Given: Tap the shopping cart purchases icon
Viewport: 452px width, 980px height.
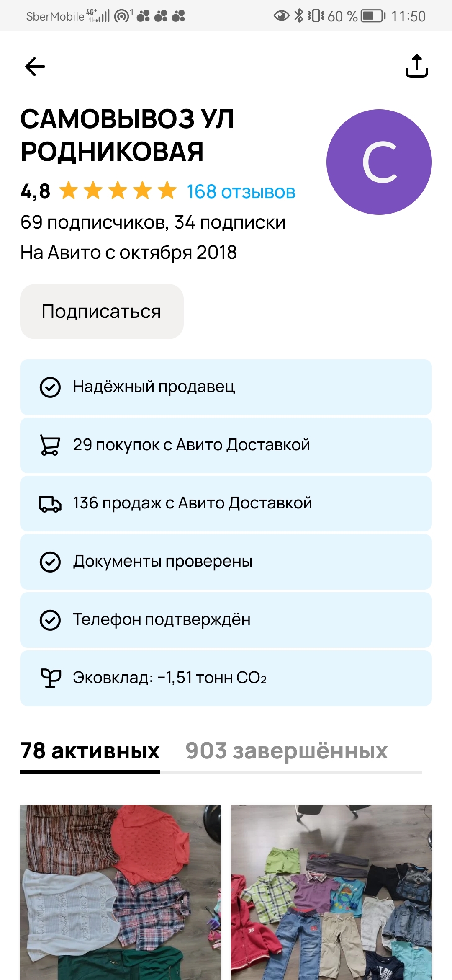Looking at the screenshot, I should 50,445.
